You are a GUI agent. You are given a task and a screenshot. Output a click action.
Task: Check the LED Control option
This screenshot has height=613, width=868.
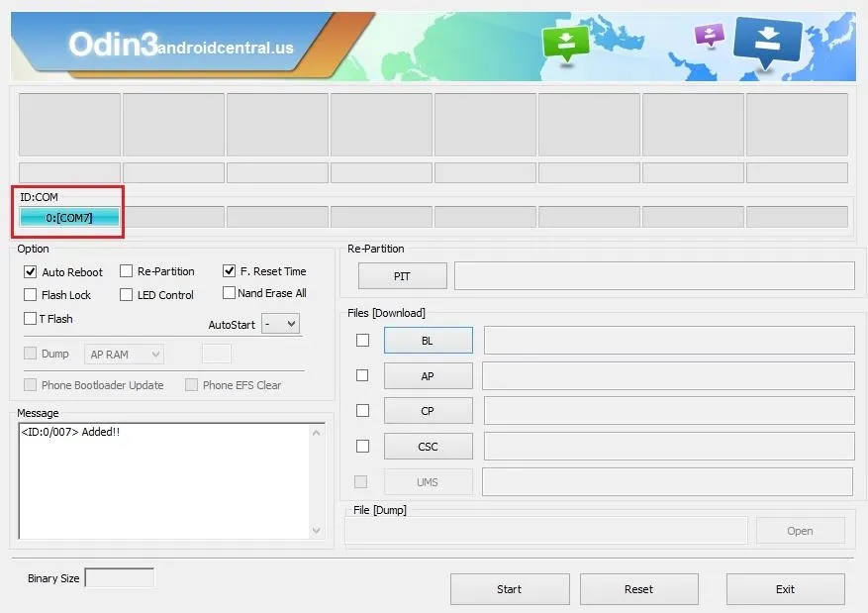coord(127,294)
